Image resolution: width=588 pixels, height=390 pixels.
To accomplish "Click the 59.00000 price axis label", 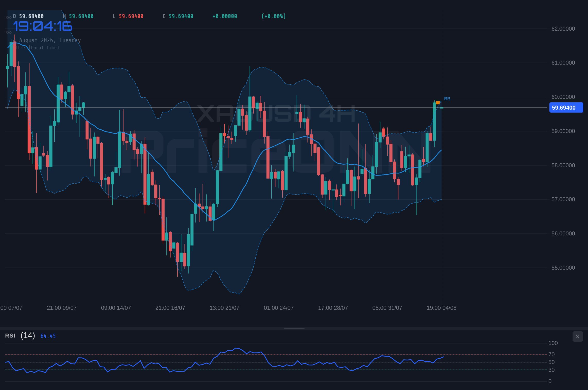I will [x=563, y=131].
